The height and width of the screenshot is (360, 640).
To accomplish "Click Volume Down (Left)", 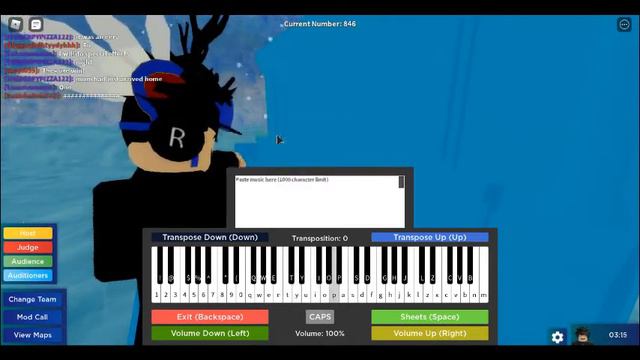I will pyautogui.click(x=210, y=333).
